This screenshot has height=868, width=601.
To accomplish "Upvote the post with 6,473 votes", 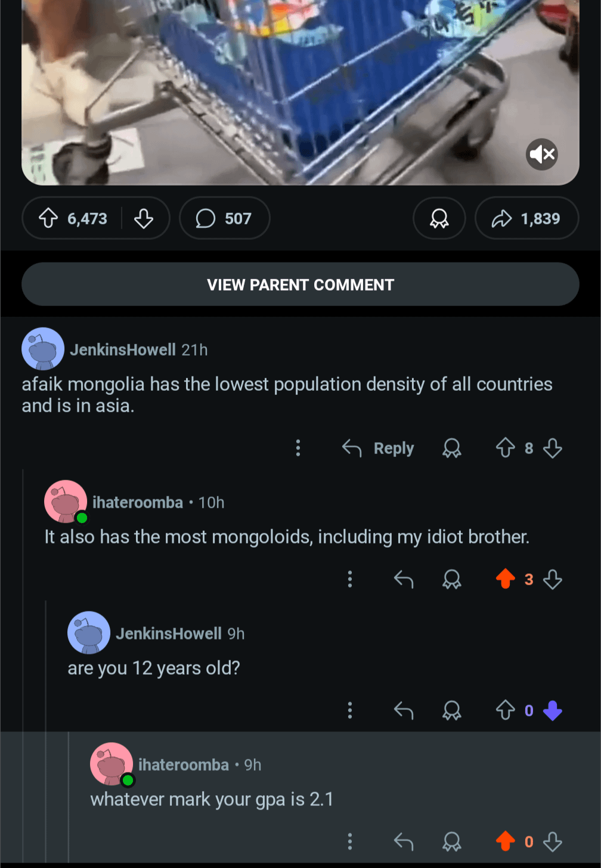I will click(x=48, y=218).
